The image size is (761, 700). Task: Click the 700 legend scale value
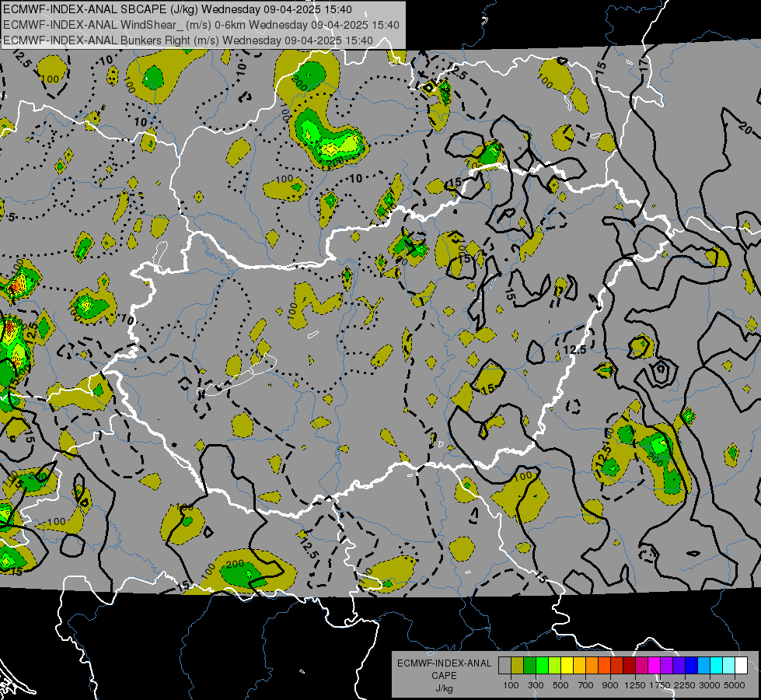[586, 685]
